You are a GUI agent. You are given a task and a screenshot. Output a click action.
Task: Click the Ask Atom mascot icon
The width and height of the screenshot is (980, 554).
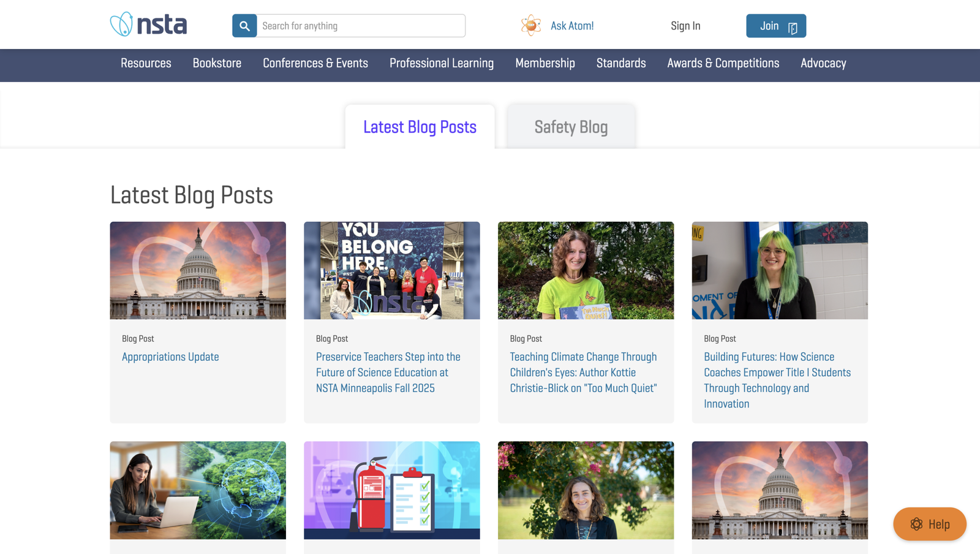[x=531, y=26]
